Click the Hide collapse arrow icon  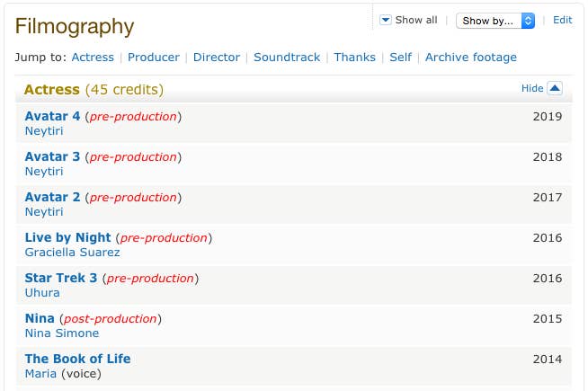[x=555, y=88]
